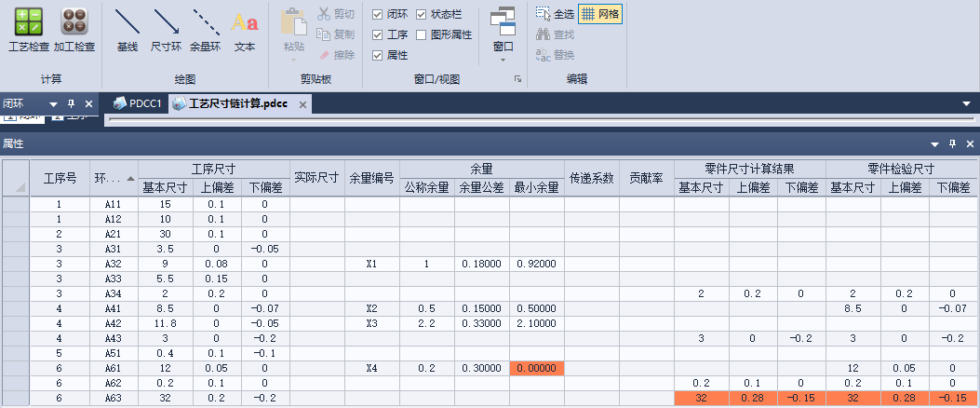Switch to 工艺尺寸链计算.pdcc tab
The image size is (980, 408).
(x=239, y=104)
